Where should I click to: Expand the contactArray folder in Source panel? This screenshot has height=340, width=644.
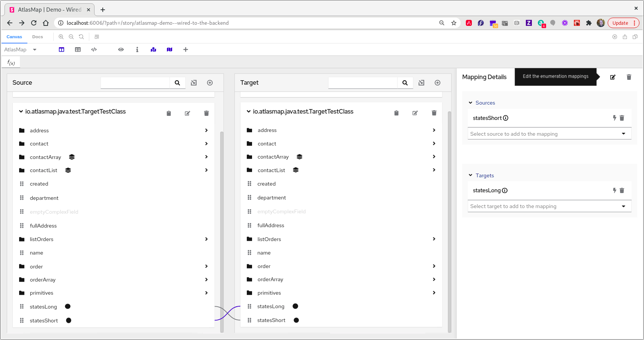click(206, 157)
